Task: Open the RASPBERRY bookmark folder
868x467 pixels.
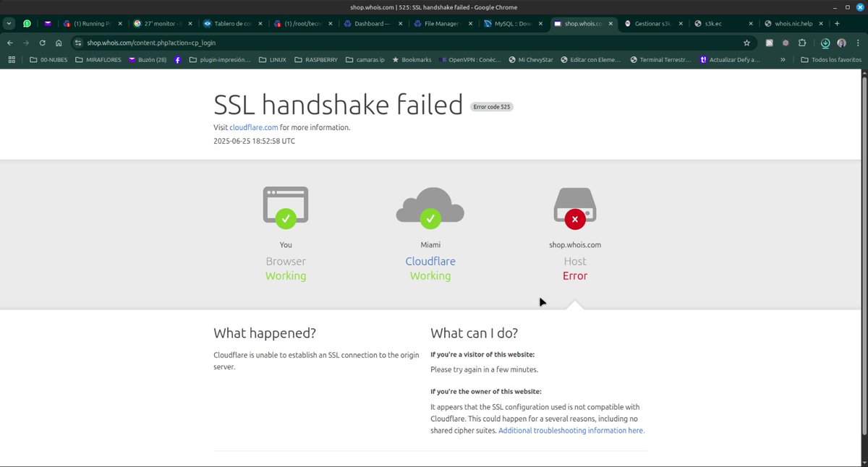Action: pos(316,60)
